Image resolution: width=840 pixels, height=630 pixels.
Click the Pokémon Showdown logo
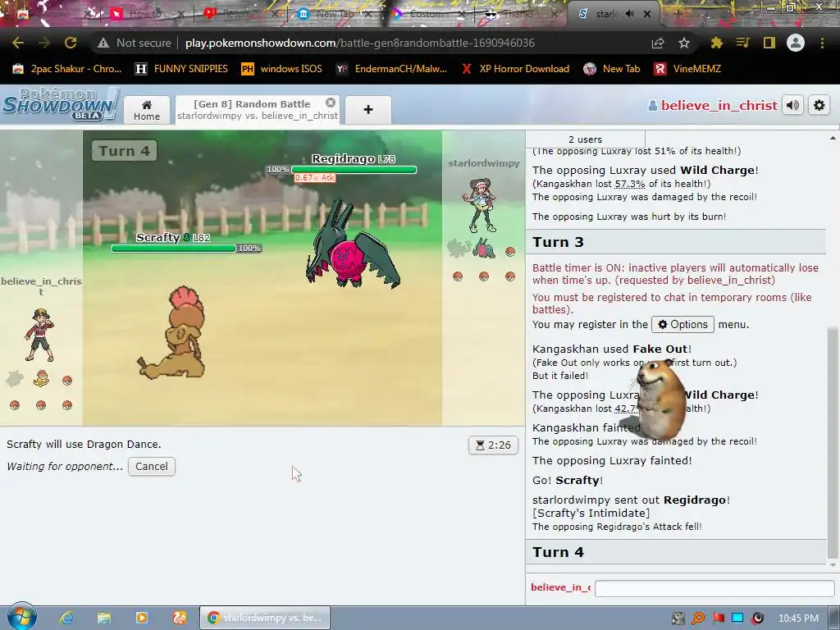pyautogui.click(x=59, y=103)
